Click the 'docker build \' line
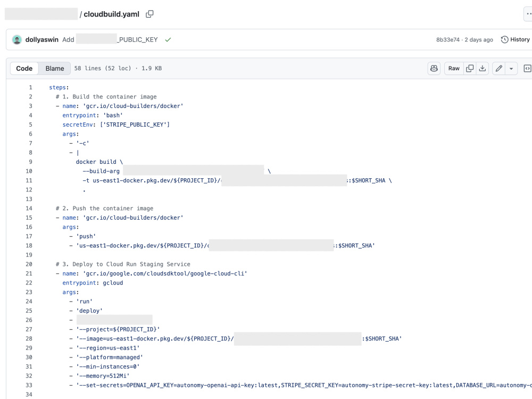The image size is (532, 399). [99, 162]
